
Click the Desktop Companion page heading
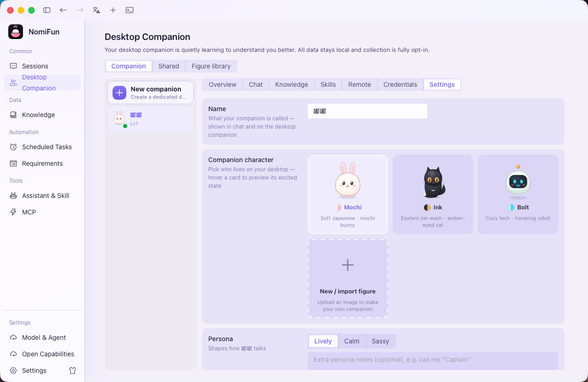(x=147, y=37)
